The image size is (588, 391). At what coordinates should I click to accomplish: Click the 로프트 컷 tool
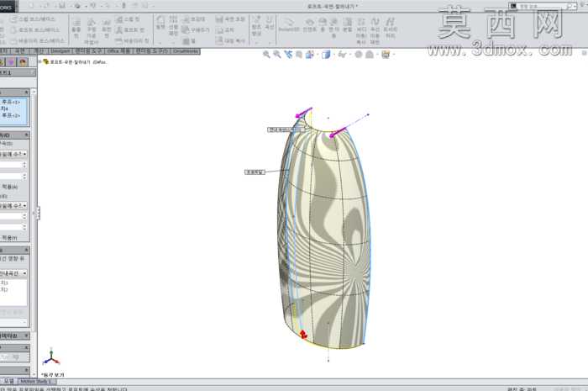pos(129,30)
